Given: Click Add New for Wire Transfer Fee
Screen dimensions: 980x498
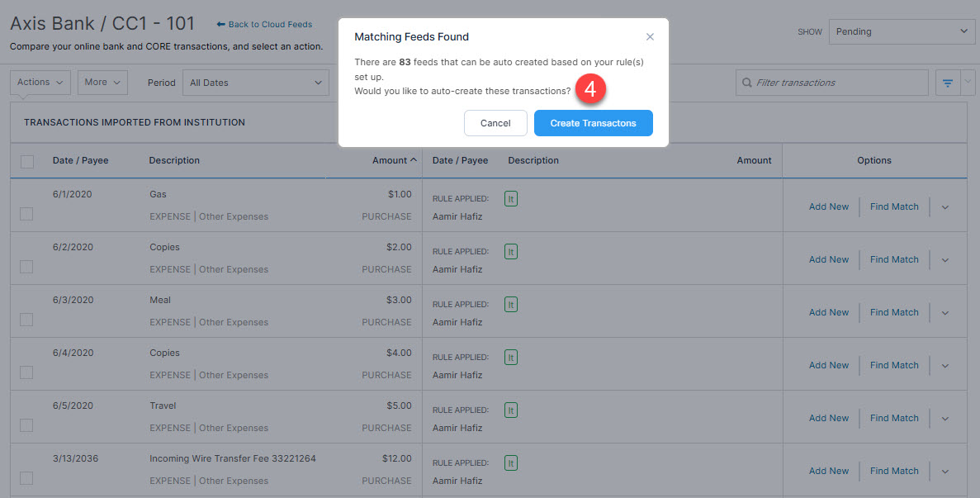Looking at the screenshot, I should (829, 471).
